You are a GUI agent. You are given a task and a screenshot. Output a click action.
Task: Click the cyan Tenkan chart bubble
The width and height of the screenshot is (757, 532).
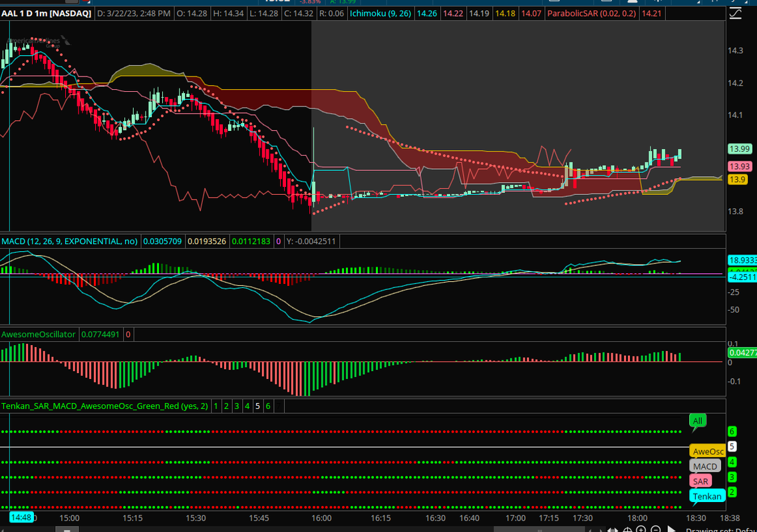pyautogui.click(x=707, y=496)
